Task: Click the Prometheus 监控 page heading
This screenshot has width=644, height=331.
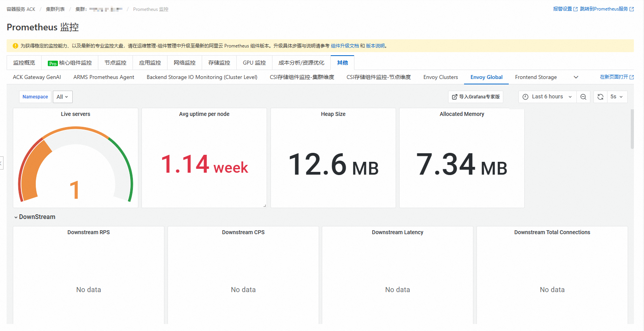Action: point(43,27)
